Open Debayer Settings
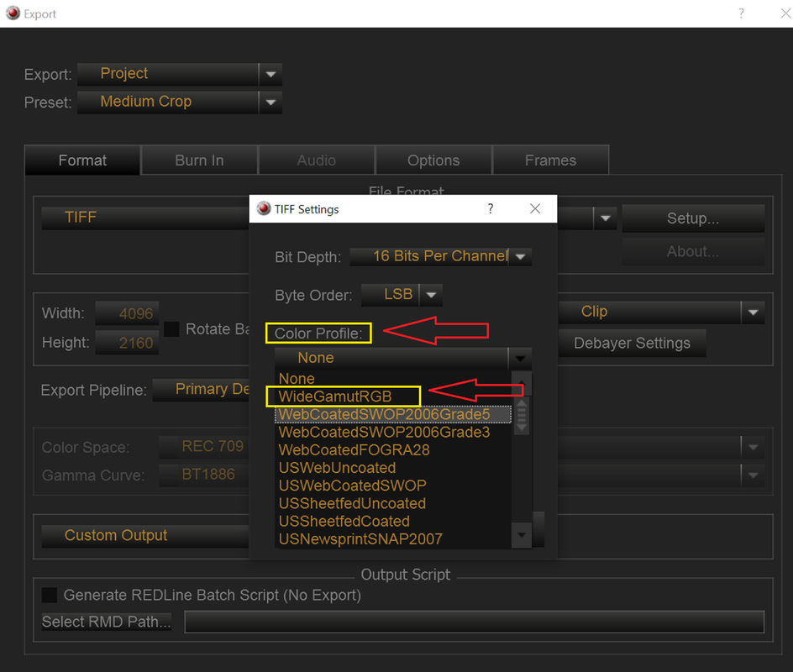793x672 pixels. click(x=632, y=344)
